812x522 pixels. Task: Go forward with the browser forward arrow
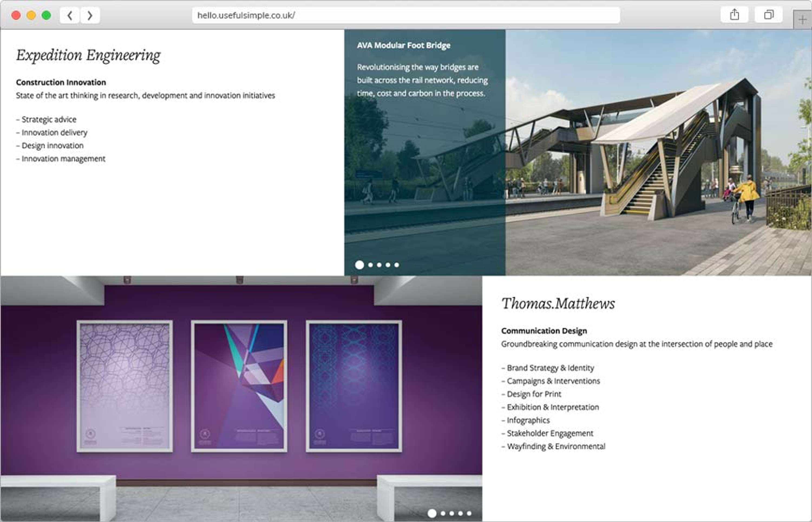(x=90, y=15)
